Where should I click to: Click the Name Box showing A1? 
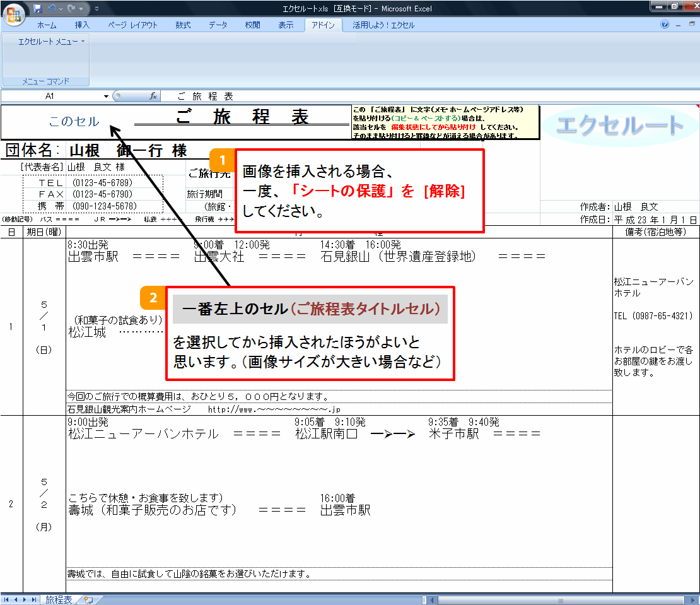50,96
